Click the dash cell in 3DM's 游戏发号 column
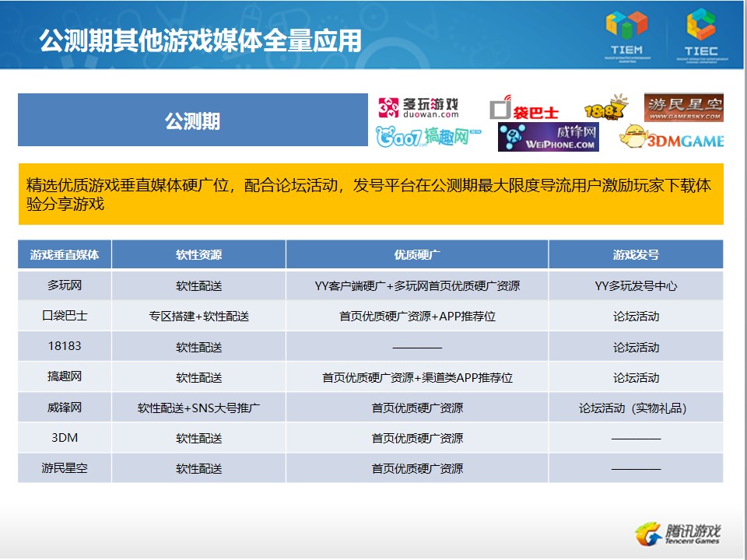Image resolution: width=747 pixels, height=560 pixels. pos(636,438)
